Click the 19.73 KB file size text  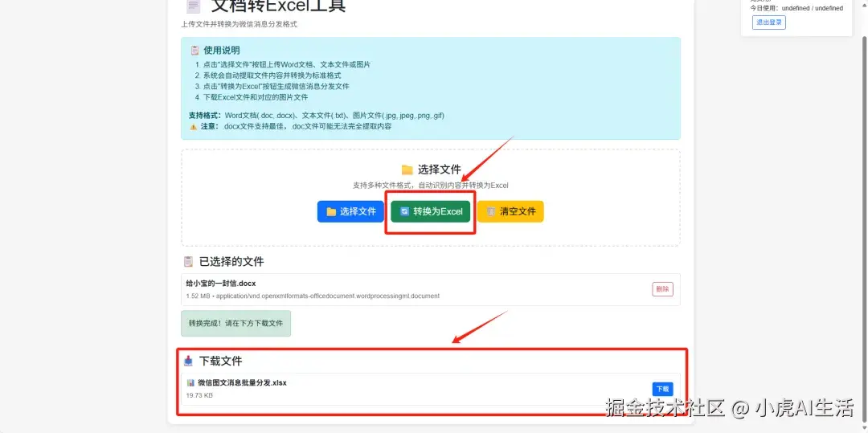[199, 395]
